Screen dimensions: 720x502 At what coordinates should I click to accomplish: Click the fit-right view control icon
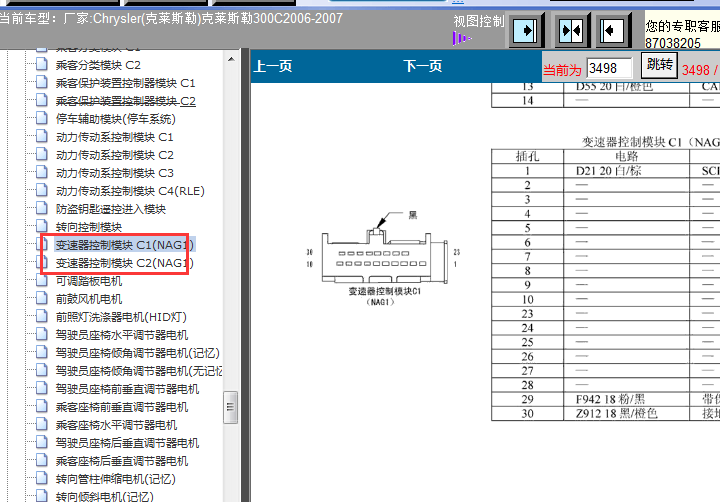pyautogui.click(x=525, y=31)
